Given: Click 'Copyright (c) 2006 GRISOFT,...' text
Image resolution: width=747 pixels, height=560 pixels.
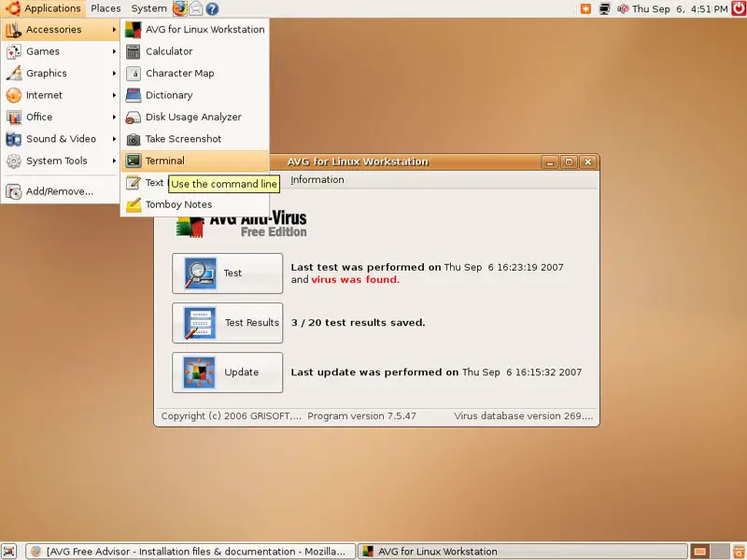Looking at the screenshot, I should [x=231, y=415].
